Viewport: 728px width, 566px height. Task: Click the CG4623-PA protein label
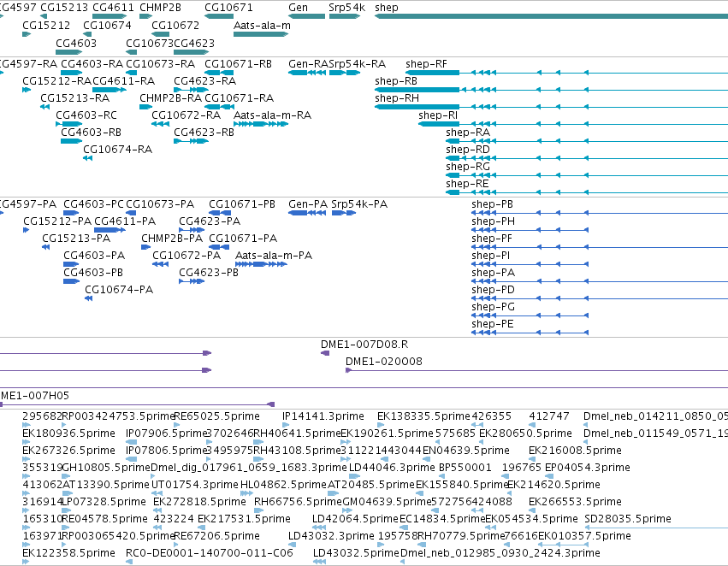210,221
